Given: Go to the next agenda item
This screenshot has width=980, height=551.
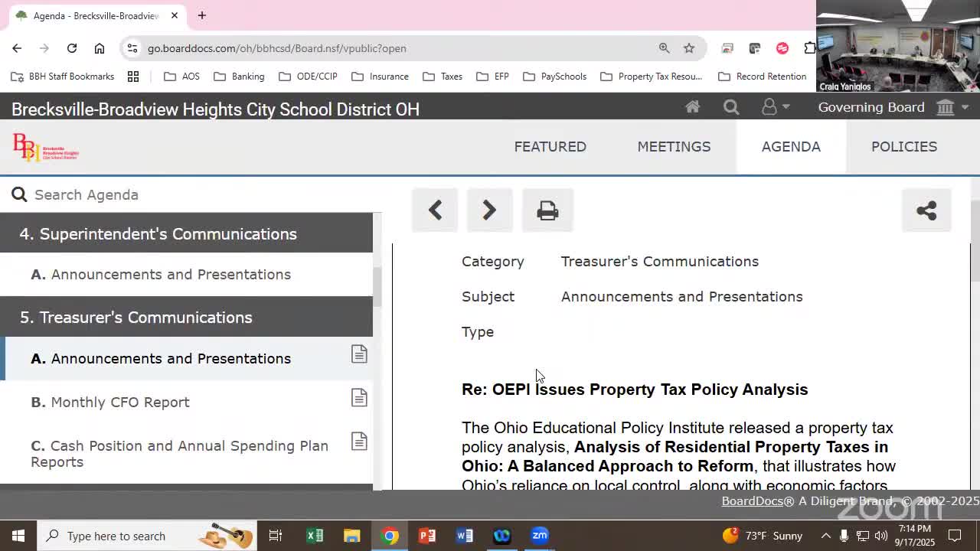Looking at the screenshot, I should coord(489,210).
